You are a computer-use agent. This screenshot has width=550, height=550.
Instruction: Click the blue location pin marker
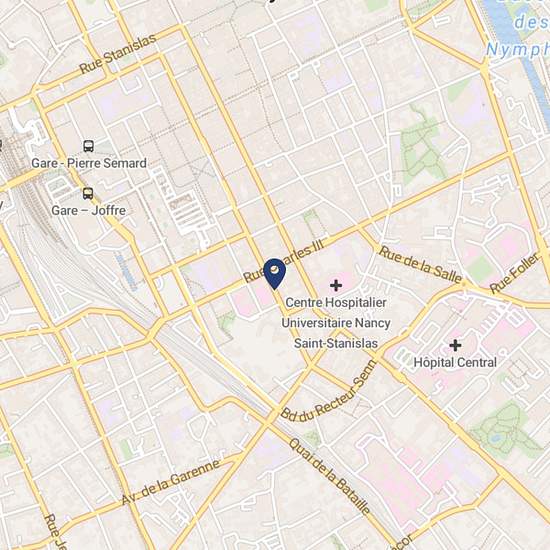(275, 274)
